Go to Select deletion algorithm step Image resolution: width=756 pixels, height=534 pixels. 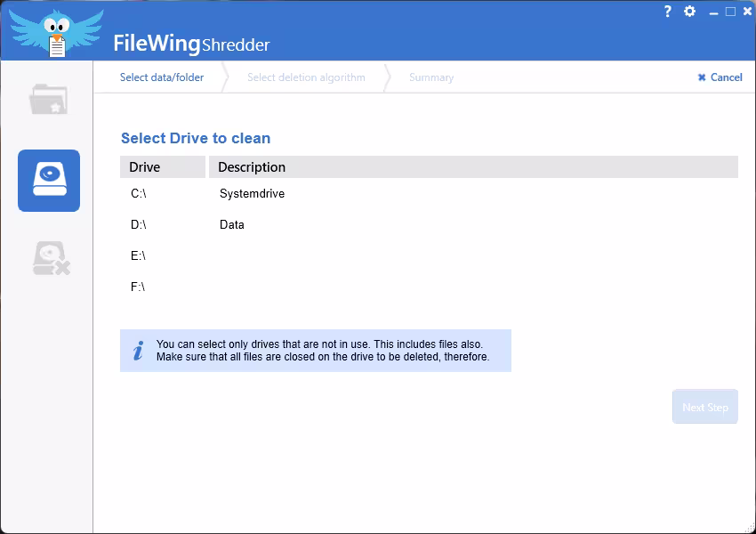tap(306, 77)
